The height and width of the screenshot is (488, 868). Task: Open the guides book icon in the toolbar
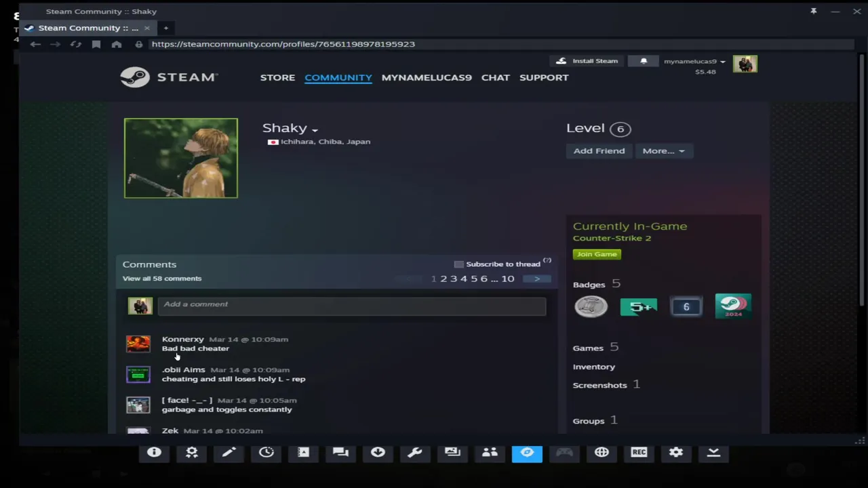(x=303, y=452)
